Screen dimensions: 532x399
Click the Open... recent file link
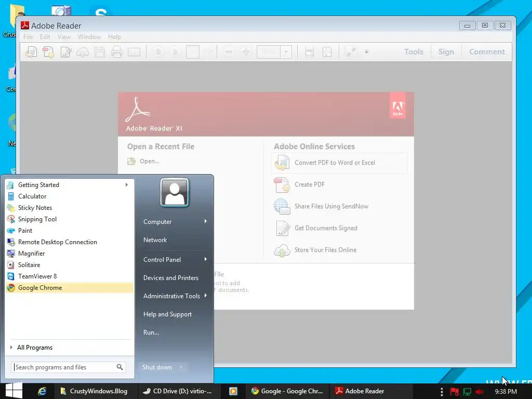pyautogui.click(x=149, y=161)
